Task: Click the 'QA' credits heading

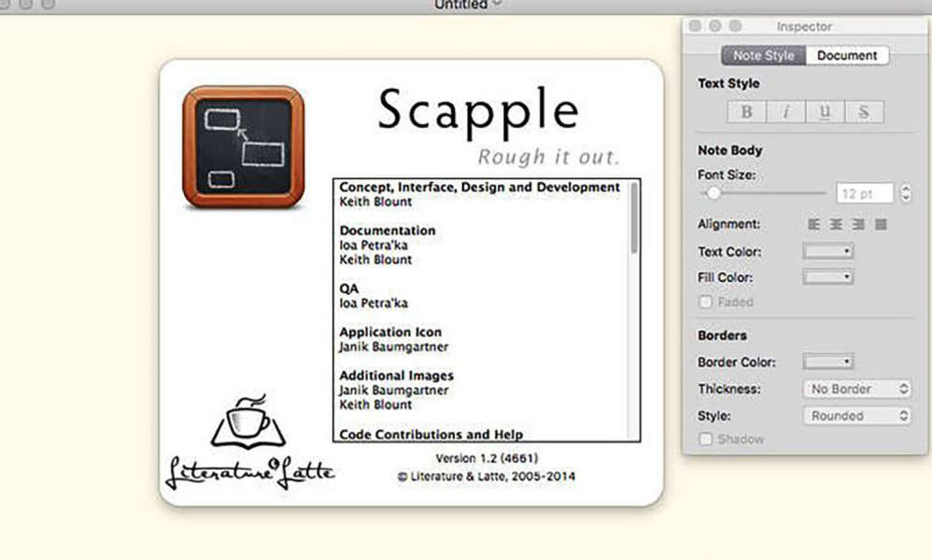Action: [349, 288]
